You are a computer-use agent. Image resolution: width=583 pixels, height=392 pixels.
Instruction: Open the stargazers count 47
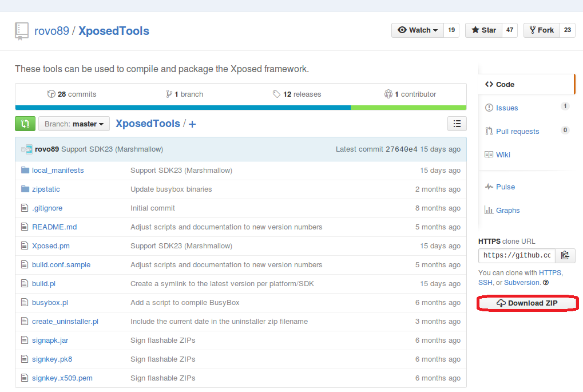click(510, 30)
